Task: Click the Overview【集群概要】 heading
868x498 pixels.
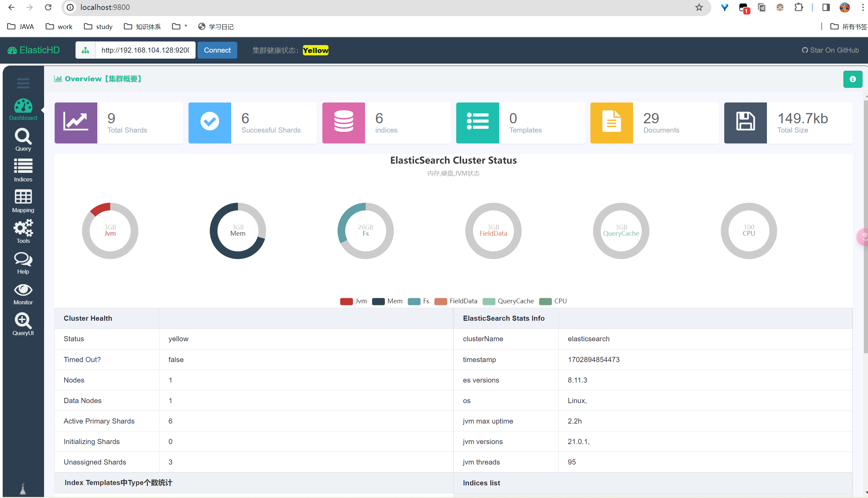Action: 97,79
